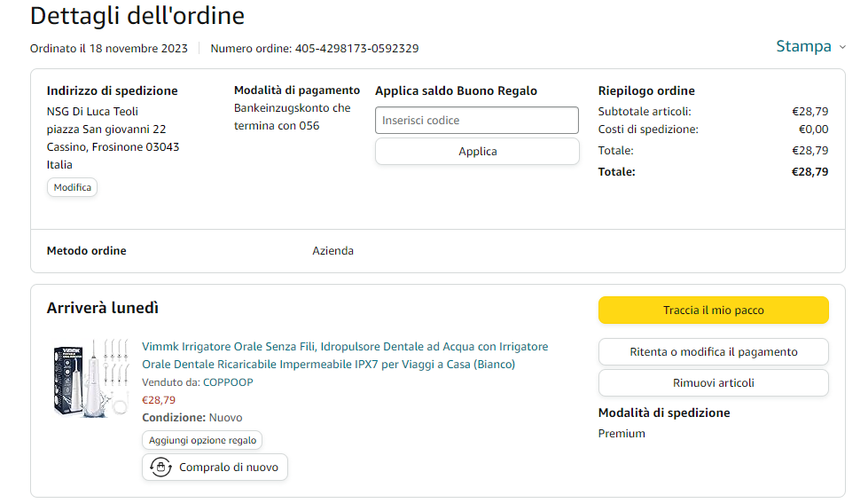
Task: Open the Stampa print link
Action: coord(802,46)
